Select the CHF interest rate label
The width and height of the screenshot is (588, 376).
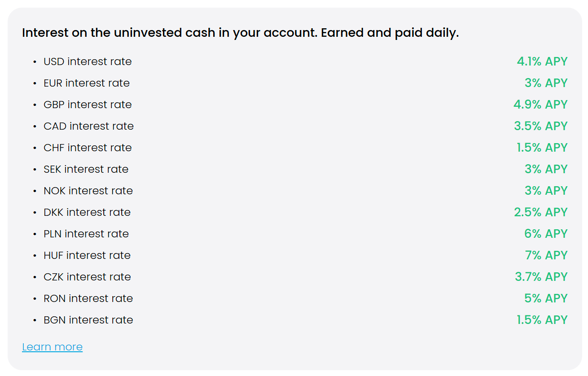[x=88, y=148]
